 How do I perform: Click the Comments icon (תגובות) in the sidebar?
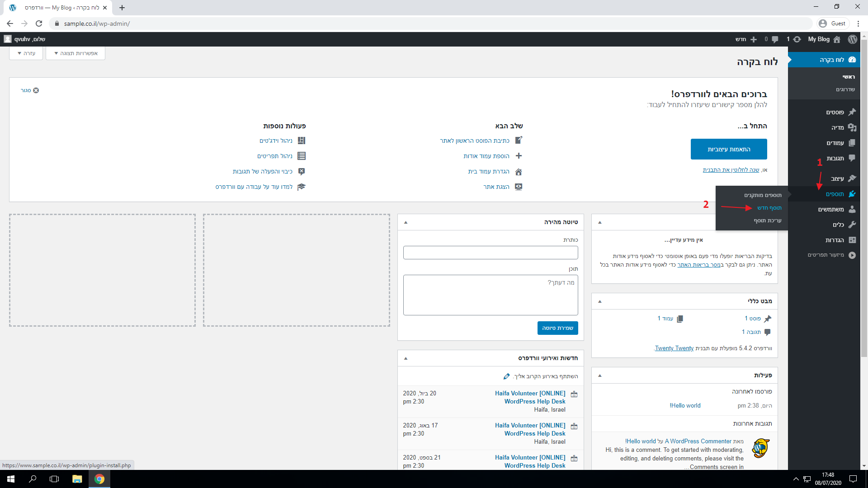[x=852, y=158]
